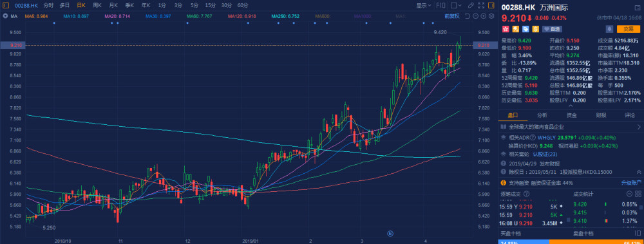This screenshot has width=644, height=244.
Task: Open the 评论 comments tab
Action: (630, 115)
